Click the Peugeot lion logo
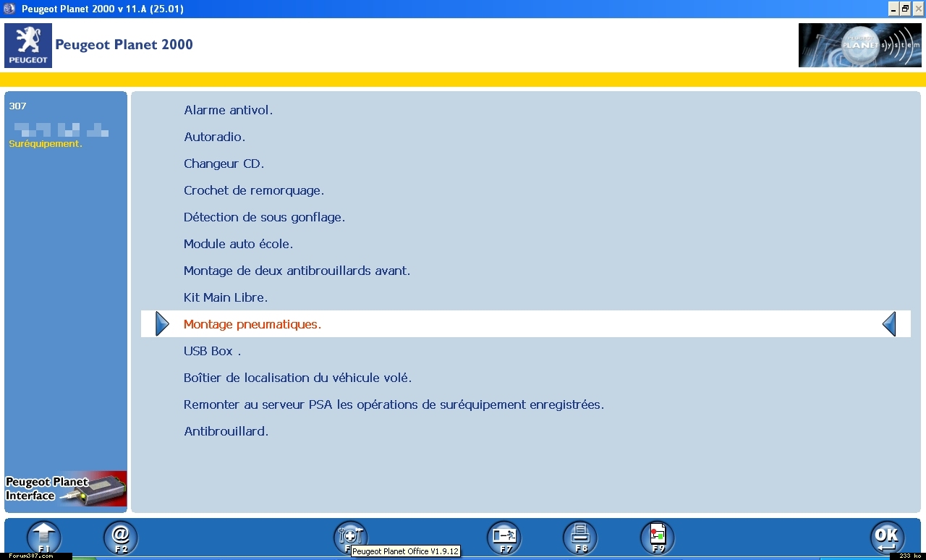This screenshot has height=560, width=926. (28, 45)
